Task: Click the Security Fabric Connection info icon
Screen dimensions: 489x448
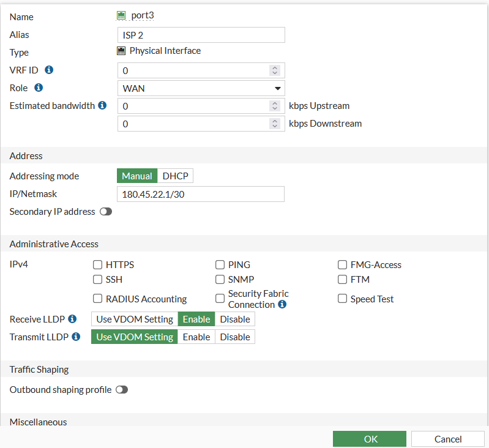Action: tap(282, 304)
